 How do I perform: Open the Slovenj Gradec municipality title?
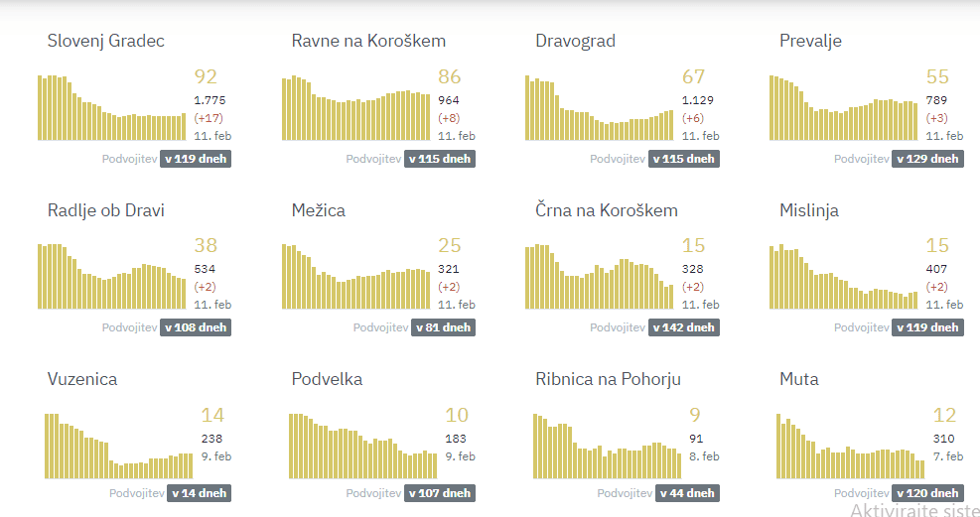tap(106, 41)
